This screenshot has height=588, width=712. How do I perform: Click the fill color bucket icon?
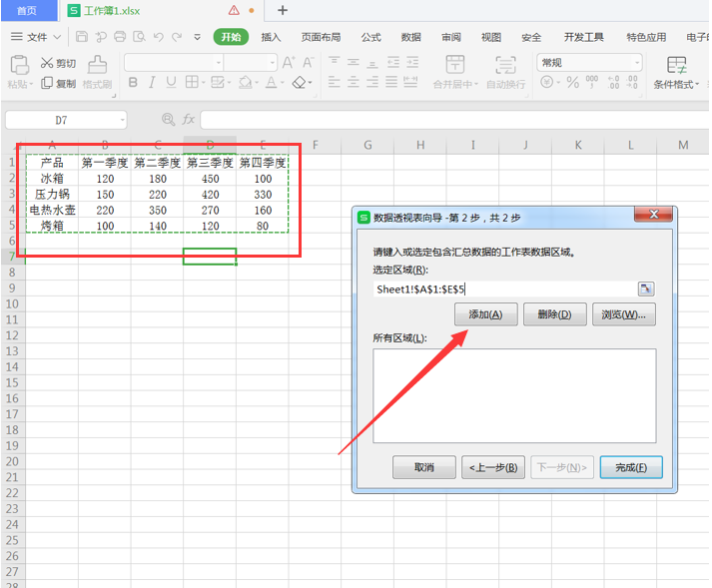pyautogui.click(x=245, y=82)
